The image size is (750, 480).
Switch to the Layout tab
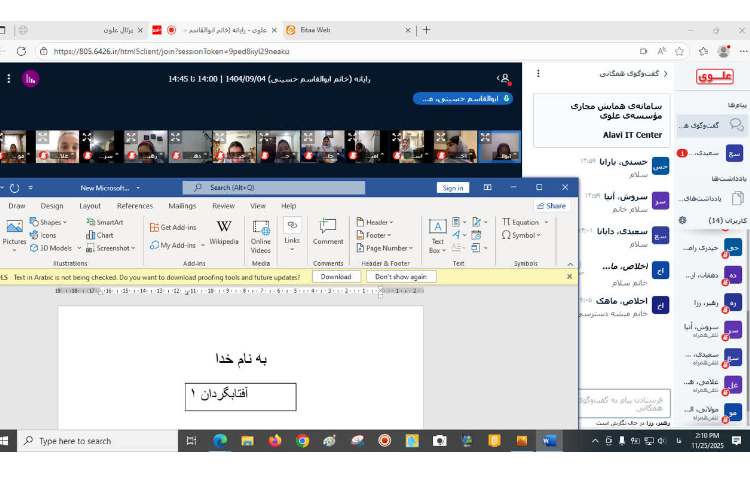[90, 206]
